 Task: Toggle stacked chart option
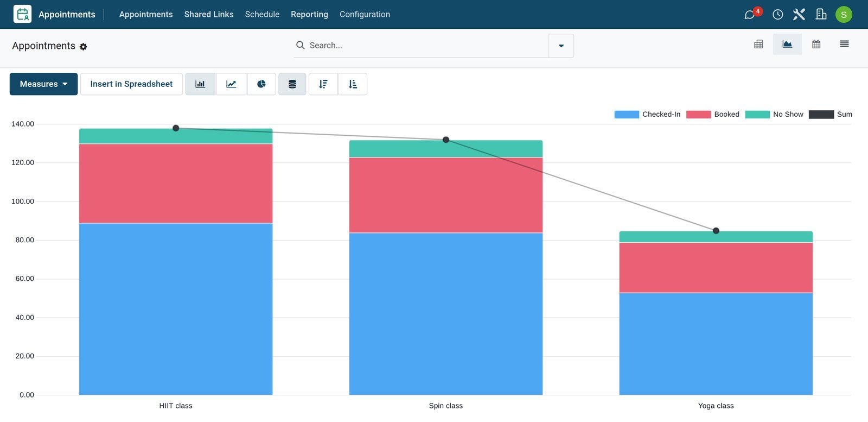tap(292, 84)
